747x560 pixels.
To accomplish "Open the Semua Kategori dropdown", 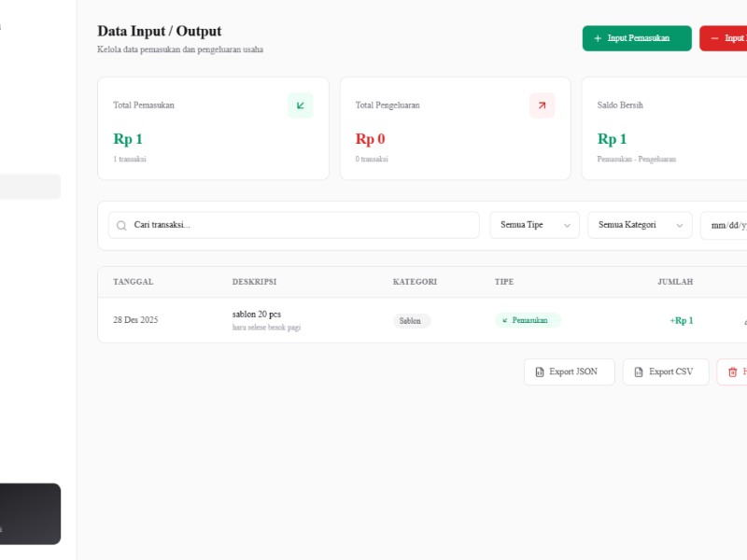I will (640, 225).
